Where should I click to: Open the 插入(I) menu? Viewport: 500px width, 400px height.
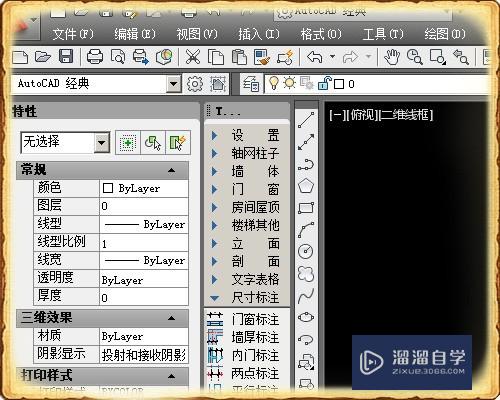click(x=259, y=34)
